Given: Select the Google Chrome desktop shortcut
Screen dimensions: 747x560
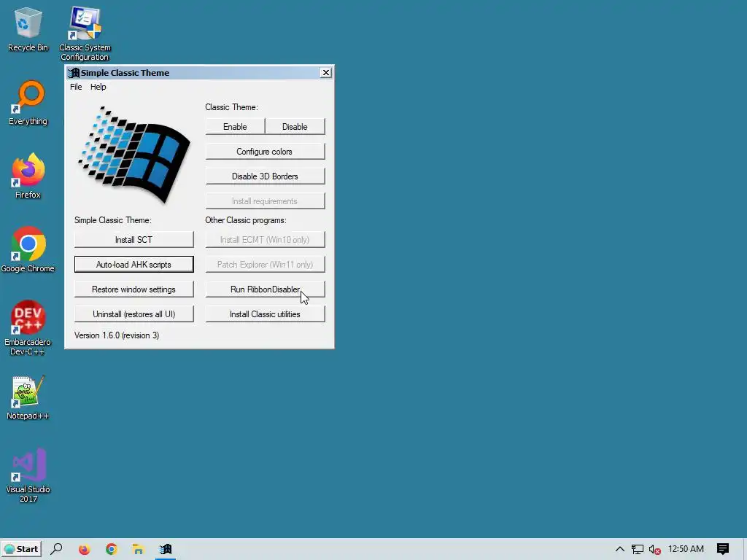Looking at the screenshot, I should pos(28,249).
